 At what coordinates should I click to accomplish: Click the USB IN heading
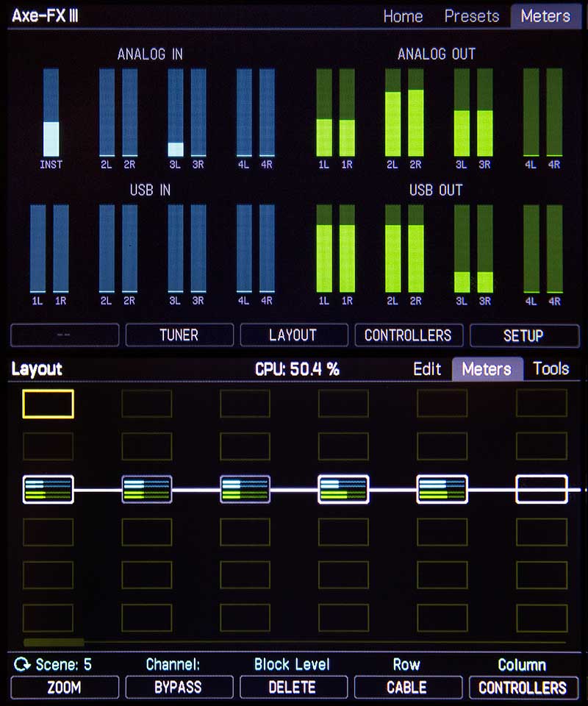[150, 190]
